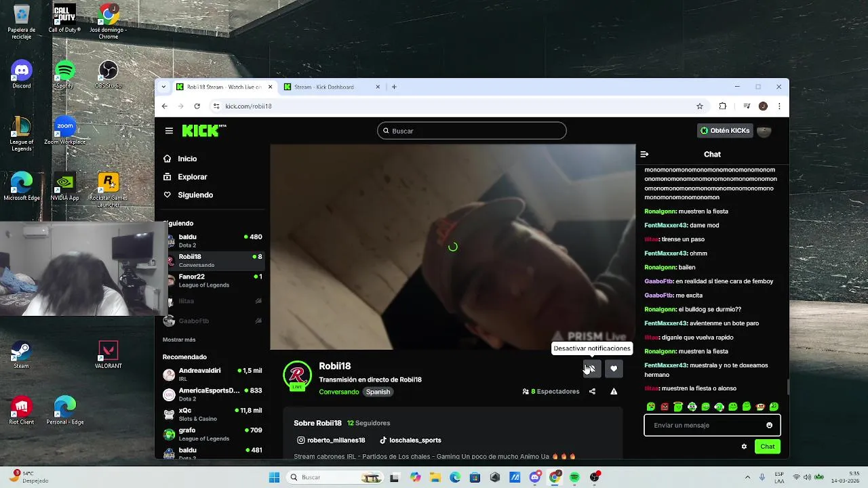Image resolution: width=868 pixels, height=488 pixels.
Task: Open Riot Client desktop shortcut
Action: [x=22, y=411]
